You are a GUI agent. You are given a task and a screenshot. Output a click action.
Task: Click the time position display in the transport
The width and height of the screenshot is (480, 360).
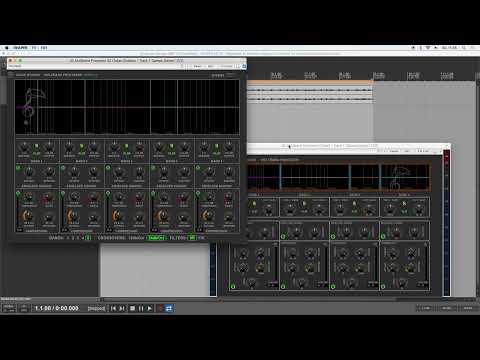[x=57, y=308]
